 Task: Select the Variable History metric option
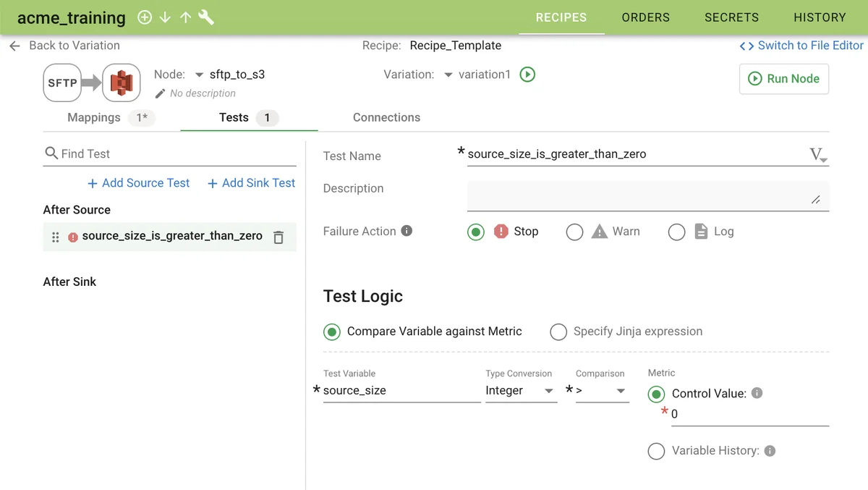[656, 451]
